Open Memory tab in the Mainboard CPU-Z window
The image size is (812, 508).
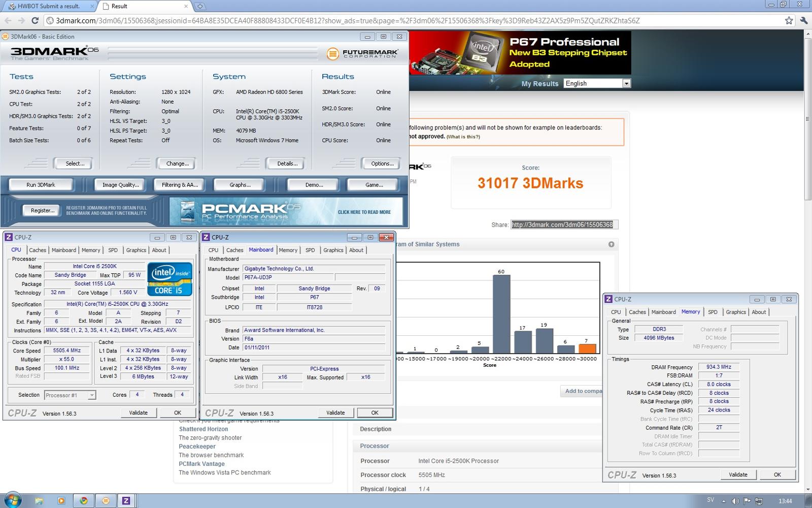pos(288,250)
